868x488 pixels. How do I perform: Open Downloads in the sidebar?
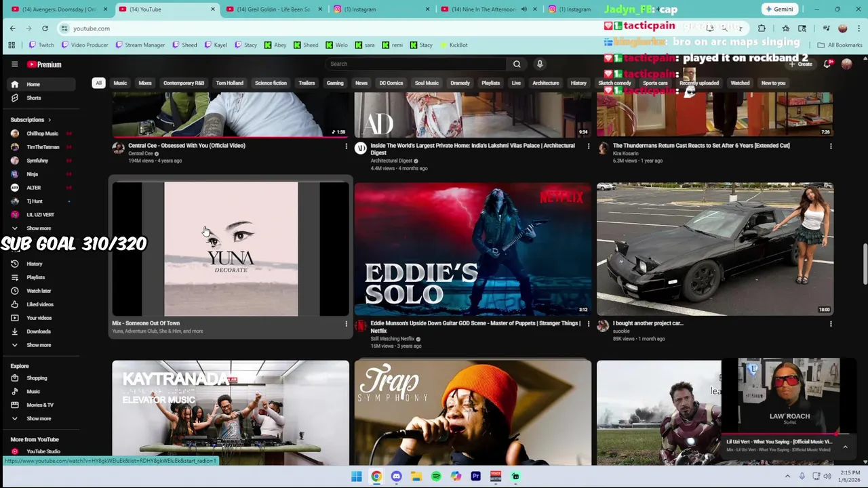[41, 331]
